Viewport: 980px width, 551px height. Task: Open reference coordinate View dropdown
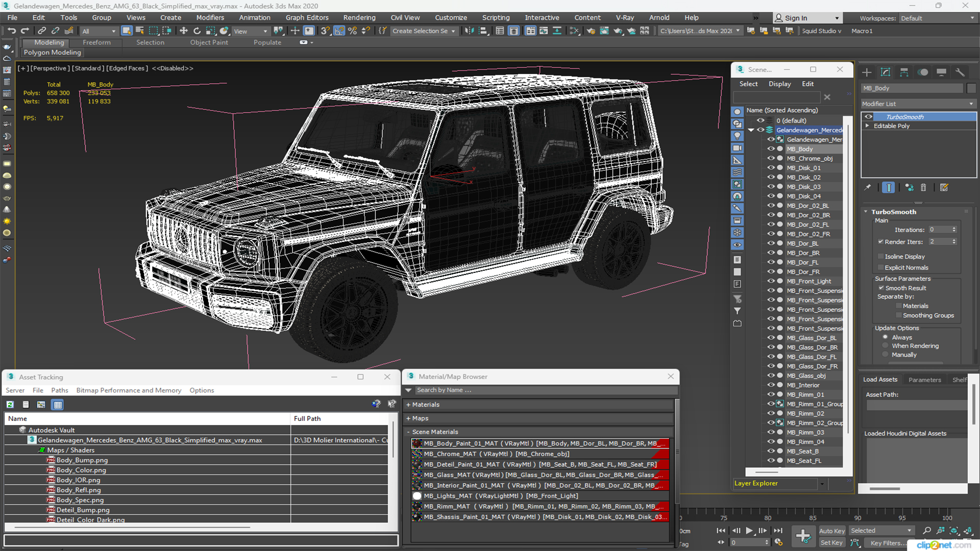coord(250,31)
